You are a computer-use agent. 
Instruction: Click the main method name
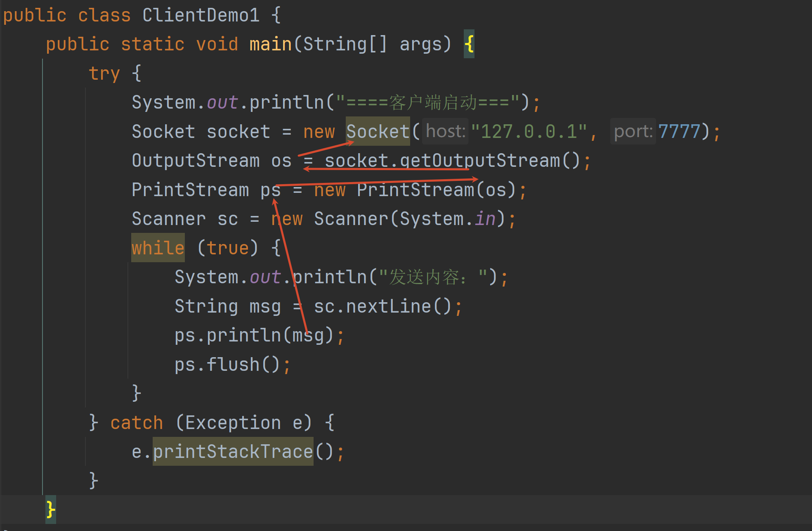point(270,44)
